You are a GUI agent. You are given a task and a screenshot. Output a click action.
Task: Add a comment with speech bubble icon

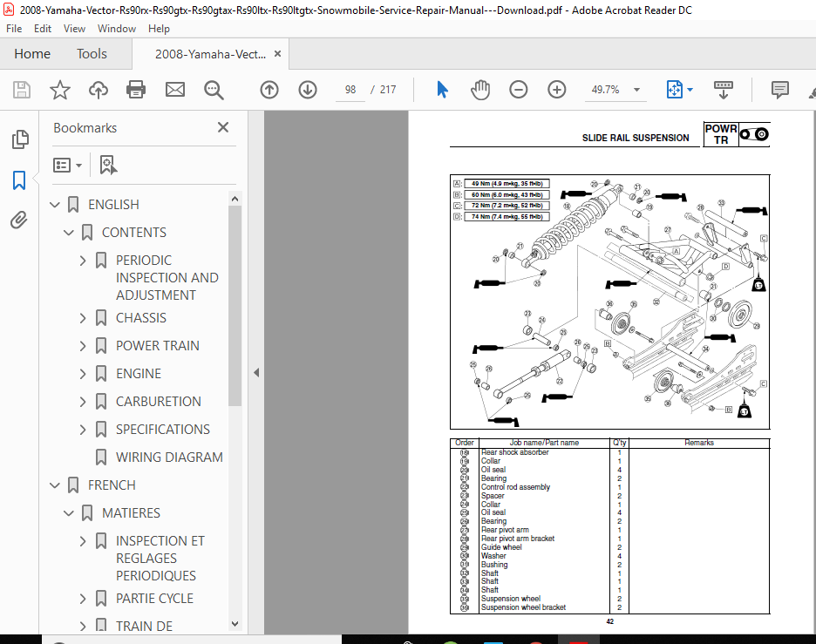(x=779, y=90)
